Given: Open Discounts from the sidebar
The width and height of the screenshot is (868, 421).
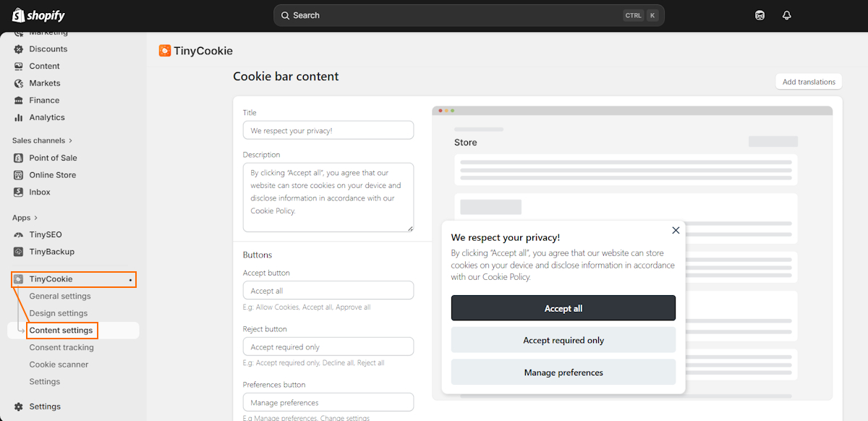Looking at the screenshot, I should pos(49,48).
